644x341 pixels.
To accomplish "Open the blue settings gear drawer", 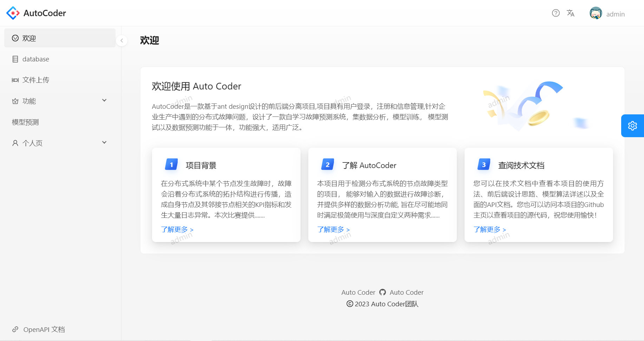I will click(632, 126).
